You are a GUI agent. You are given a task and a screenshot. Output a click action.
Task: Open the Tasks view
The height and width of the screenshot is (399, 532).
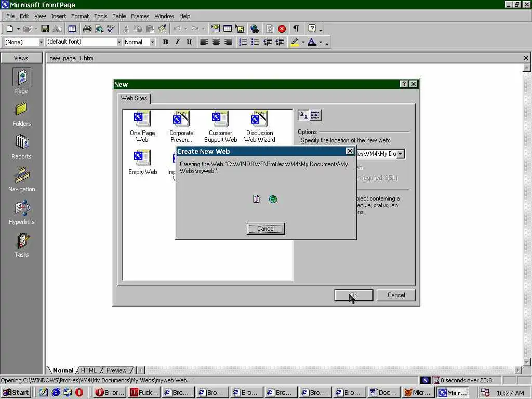[22, 245]
